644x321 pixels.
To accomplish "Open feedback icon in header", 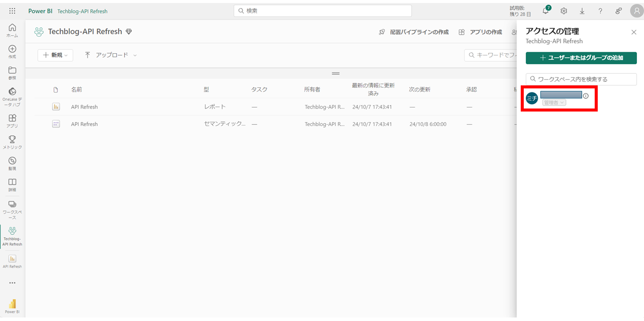I will [x=618, y=11].
